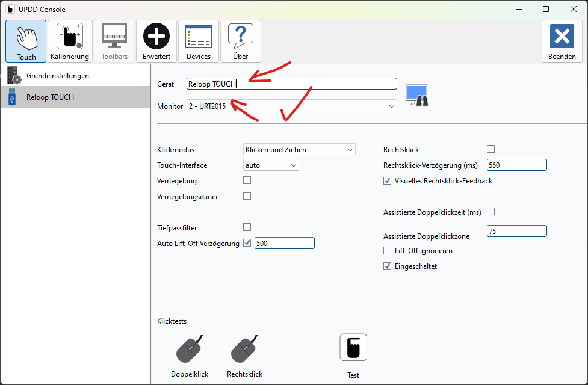Enable the Rechtsklick checkbox
Screen dimensions: 588x385
(491, 149)
